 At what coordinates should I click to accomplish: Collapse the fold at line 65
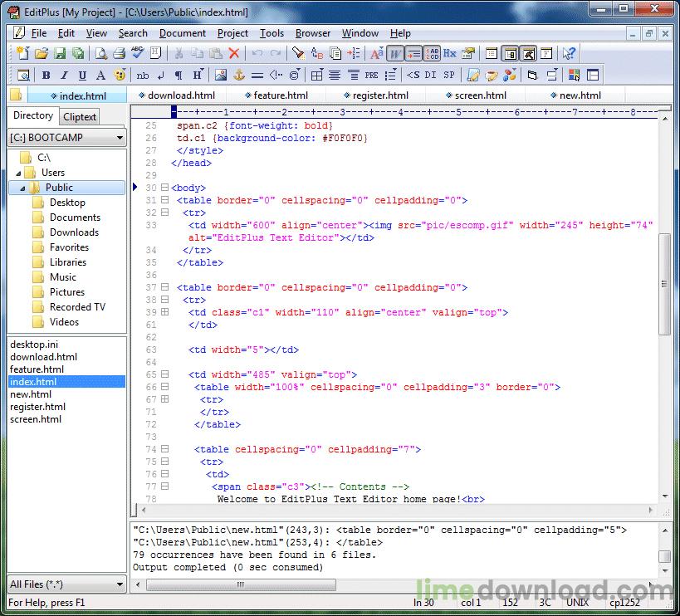click(x=164, y=374)
